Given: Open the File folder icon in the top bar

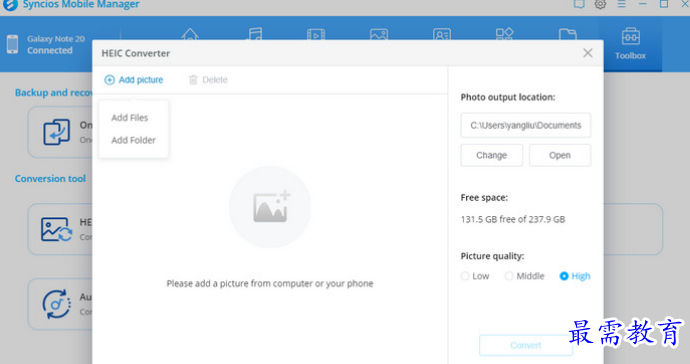Looking at the screenshot, I should [568, 34].
